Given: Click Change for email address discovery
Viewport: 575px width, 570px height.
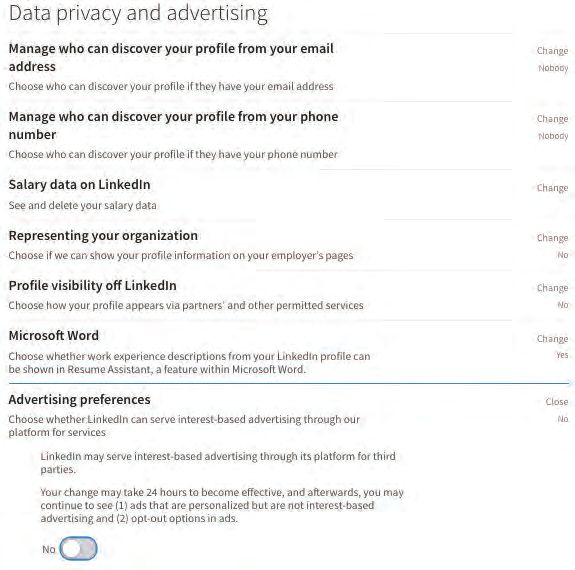Looking at the screenshot, I should 552,51.
